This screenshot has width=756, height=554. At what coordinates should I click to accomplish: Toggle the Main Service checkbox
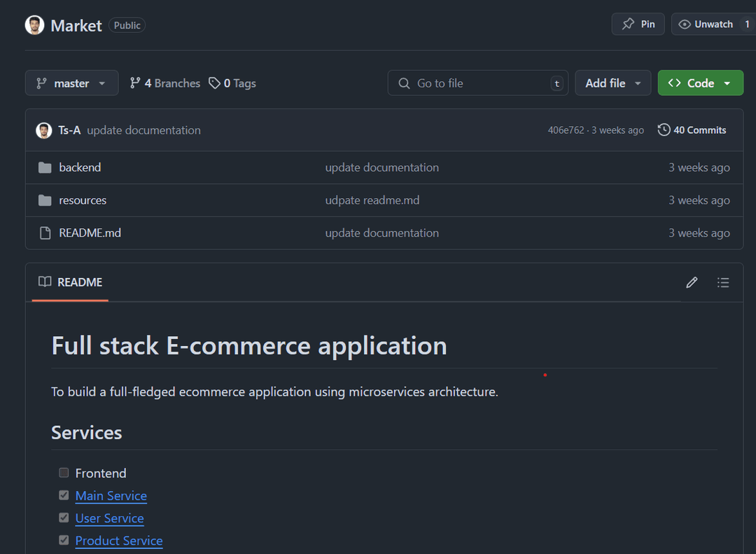coord(64,495)
